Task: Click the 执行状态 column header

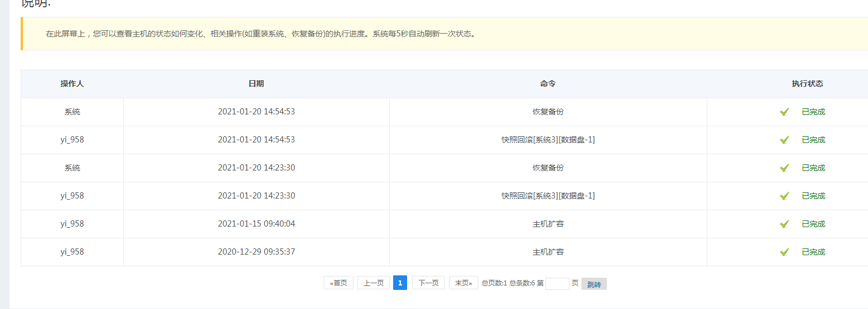Action: [x=807, y=84]
